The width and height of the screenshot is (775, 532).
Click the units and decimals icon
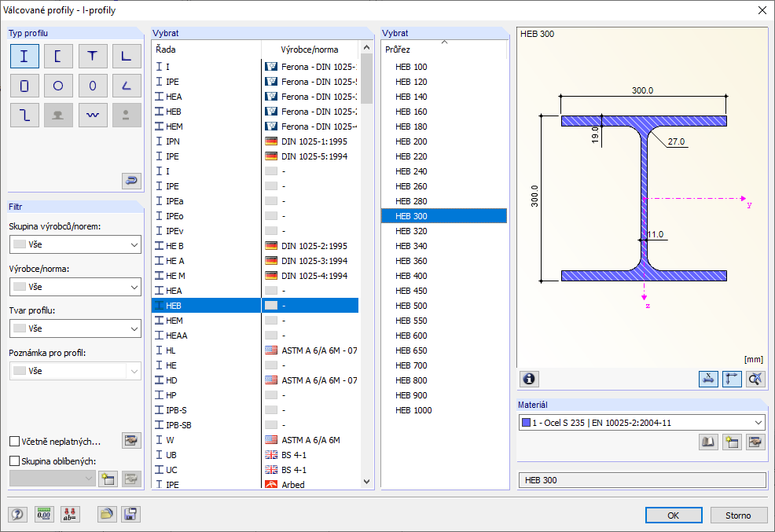(x=44, y=515)
